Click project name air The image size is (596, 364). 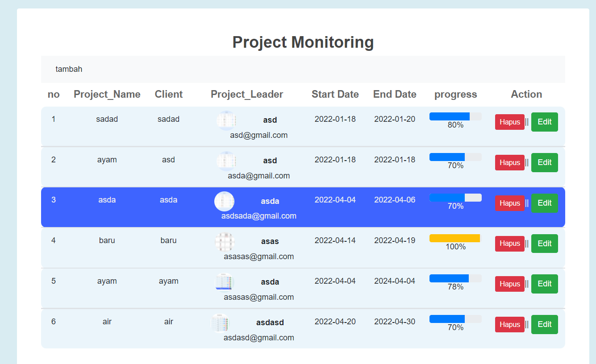(107, 322)
